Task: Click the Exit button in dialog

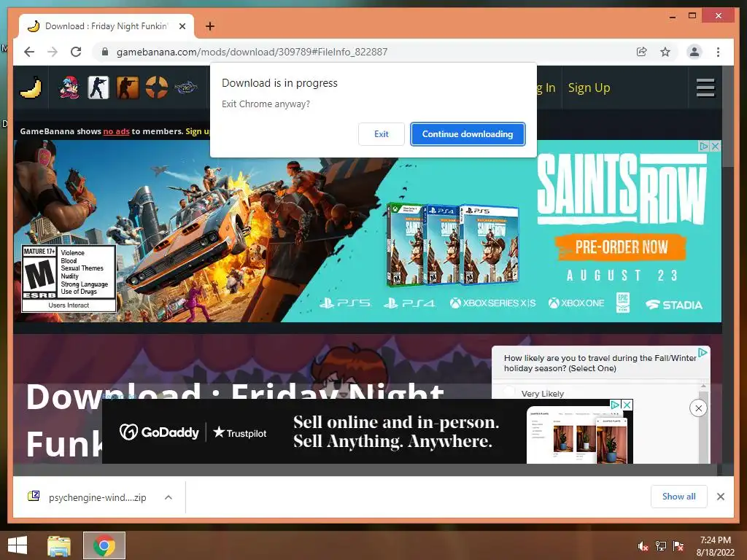Action: tap(381, 134)
